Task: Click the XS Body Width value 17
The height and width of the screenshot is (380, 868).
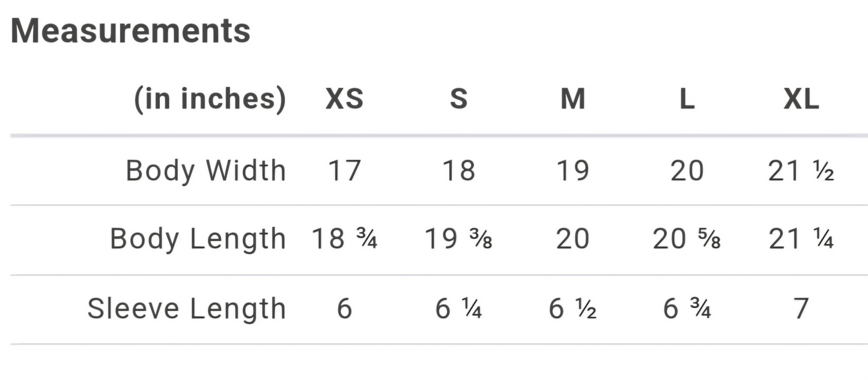Action: (x=344, y=171)
